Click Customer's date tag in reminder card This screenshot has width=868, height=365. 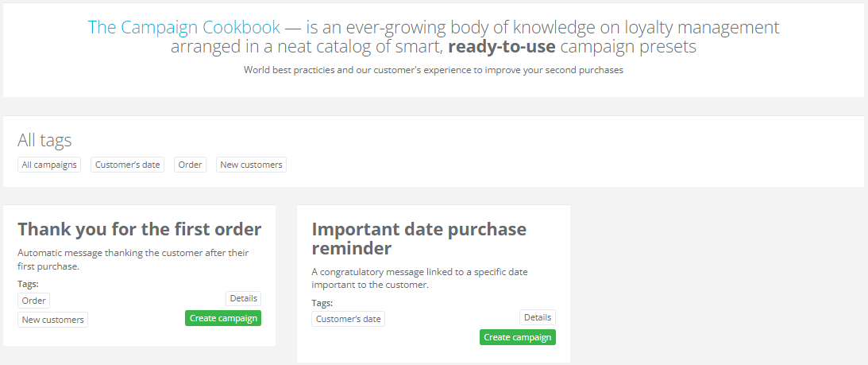[348, 319]
